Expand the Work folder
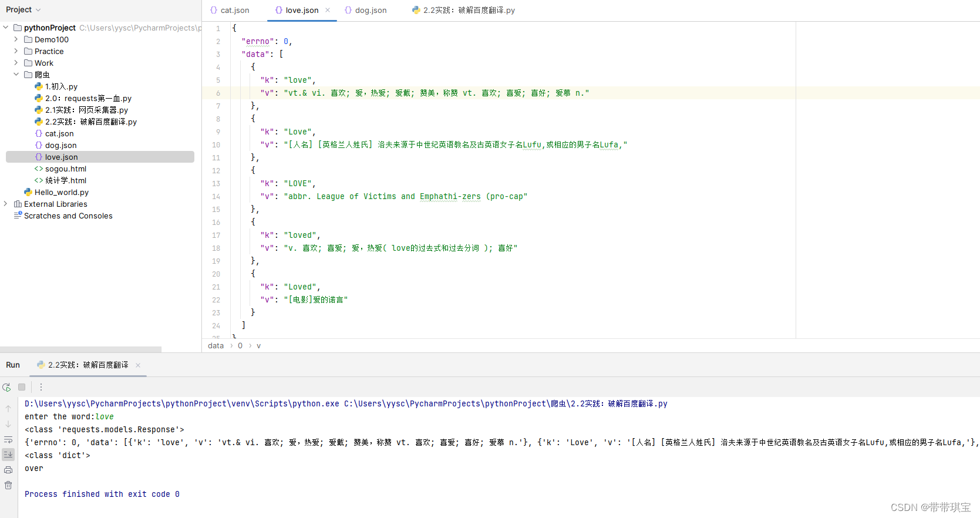Viewport: 980px width, 518px height. (x=16, y=63)
